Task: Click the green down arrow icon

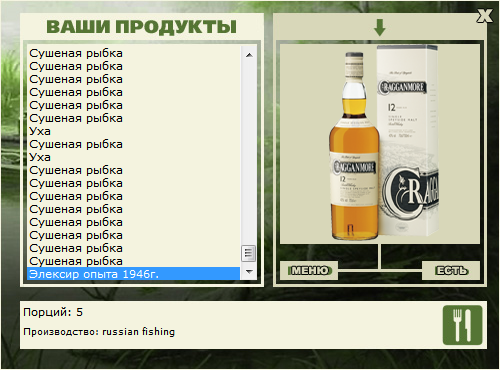Action: 380,28
